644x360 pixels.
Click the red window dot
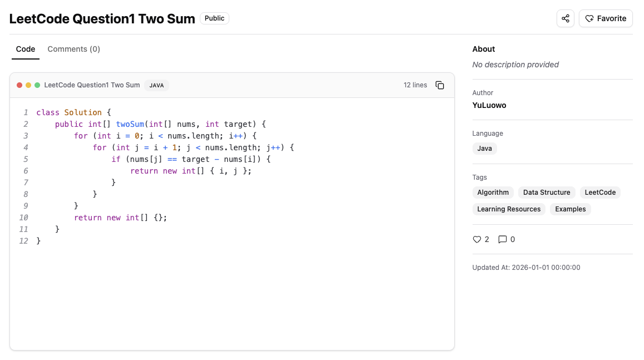pyautogui.click(x=19, y=85)
